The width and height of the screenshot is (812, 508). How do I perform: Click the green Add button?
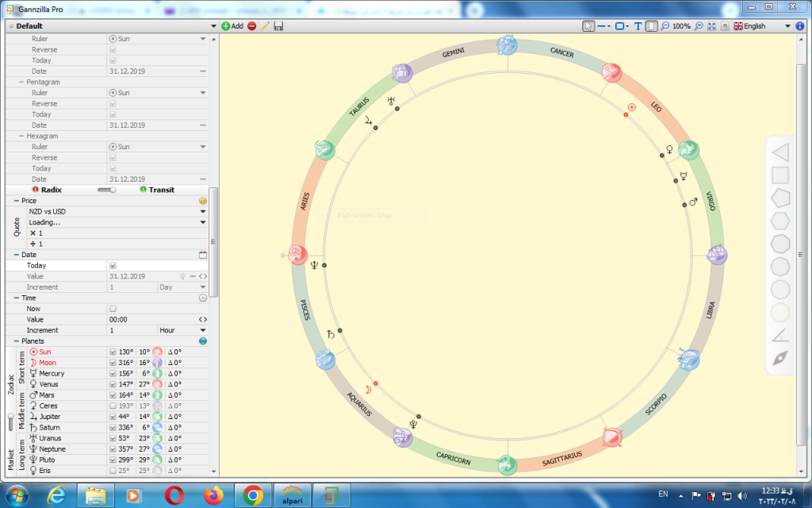pyautogui.click(x=232, y=26)
